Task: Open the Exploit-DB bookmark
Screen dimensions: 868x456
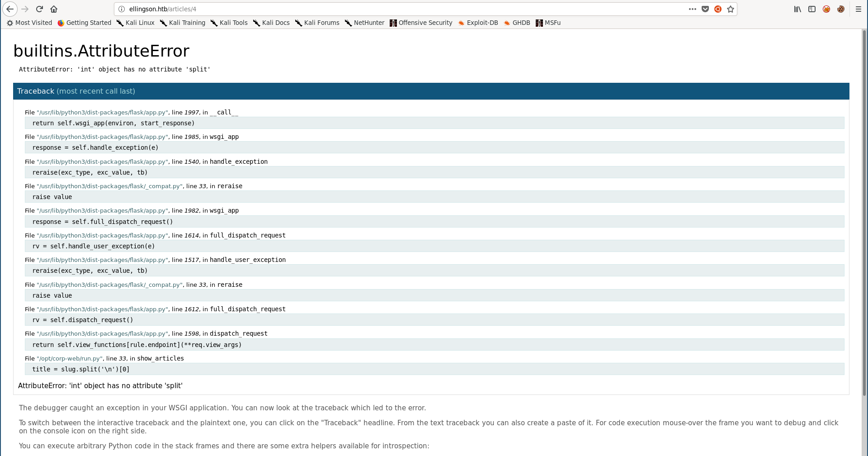Action: point(478,23)
